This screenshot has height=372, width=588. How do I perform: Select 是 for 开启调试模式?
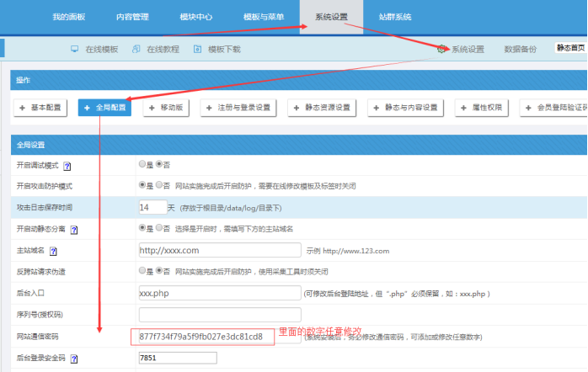click(142, 165)
